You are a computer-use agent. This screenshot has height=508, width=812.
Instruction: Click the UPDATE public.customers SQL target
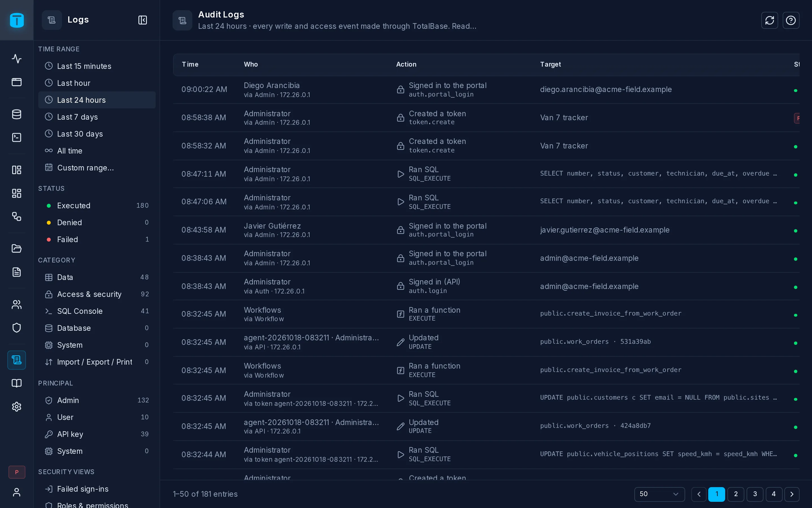pyautogui.click(x=658, y=397)
